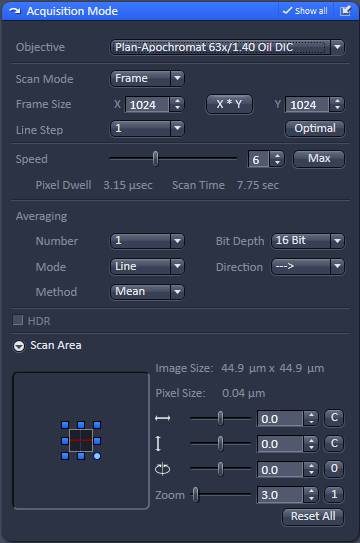Click the Frame Size X stepper arrows
360x543 pixels.
(177, 105)
